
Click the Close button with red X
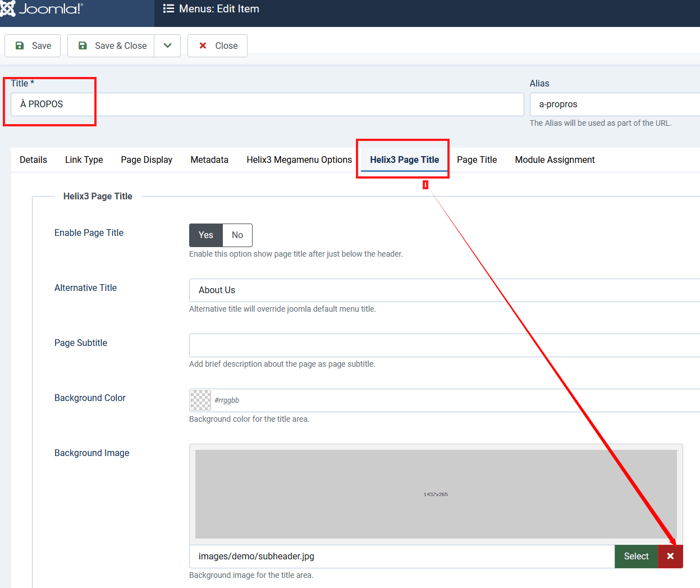217,45
